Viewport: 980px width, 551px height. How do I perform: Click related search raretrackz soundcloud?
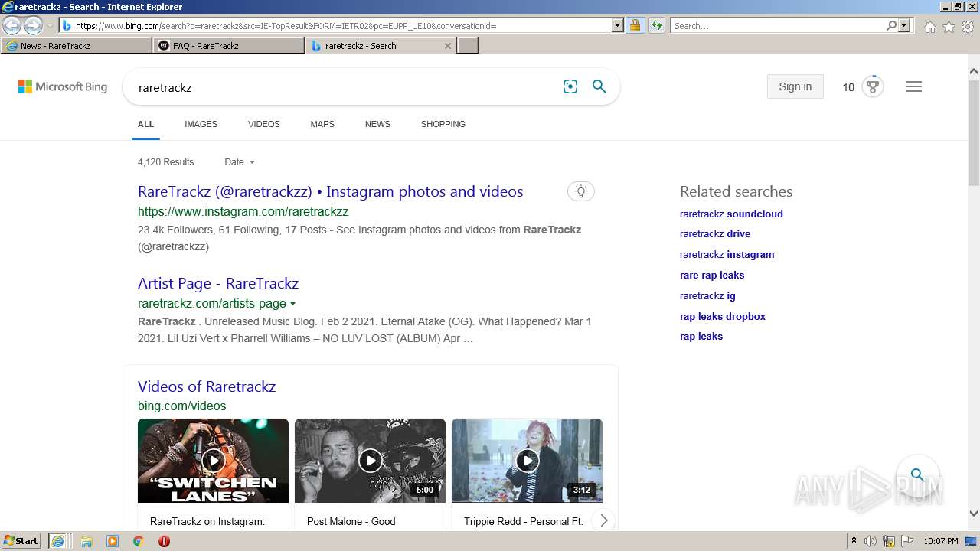pos(731,214)
